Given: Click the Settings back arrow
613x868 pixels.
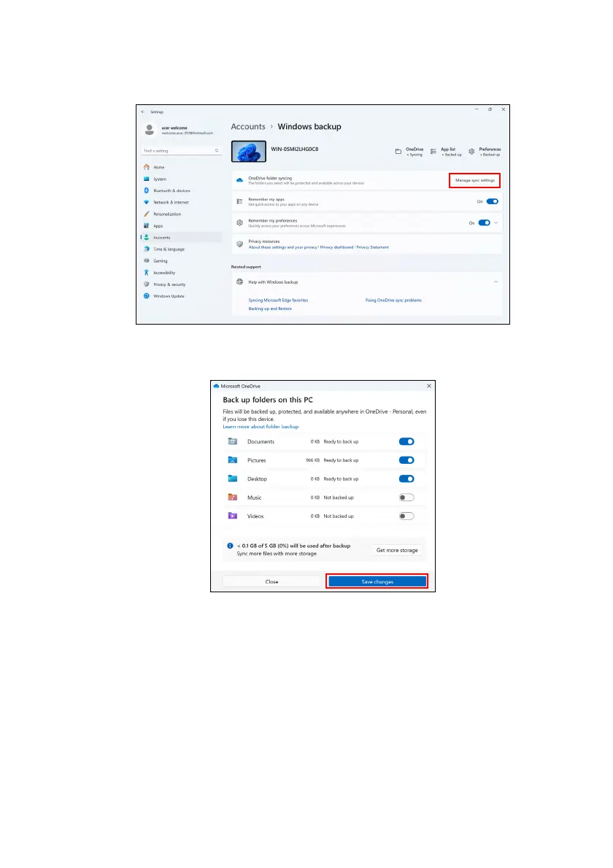Looking at the screenshot, I should point(143,112).
